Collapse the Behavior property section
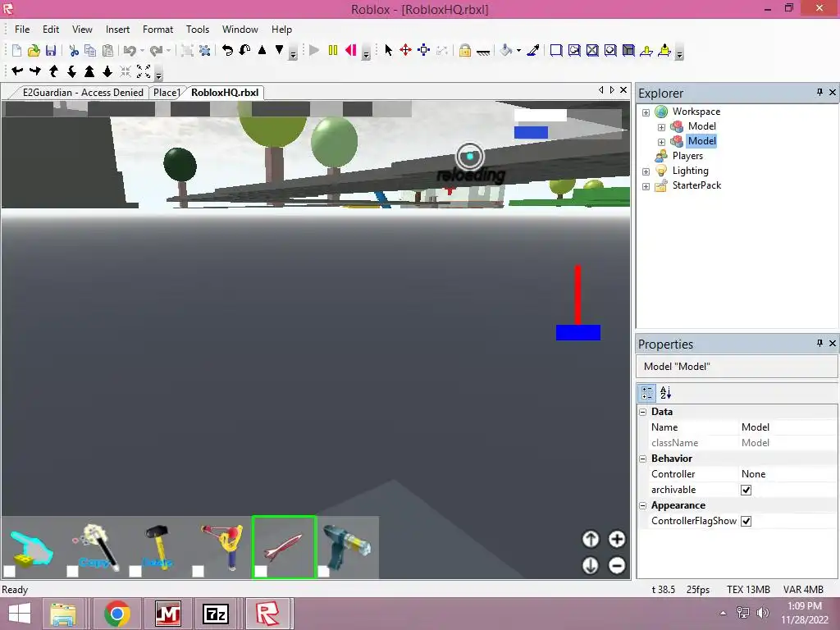840x630 pixels. (x=643, y=459)
